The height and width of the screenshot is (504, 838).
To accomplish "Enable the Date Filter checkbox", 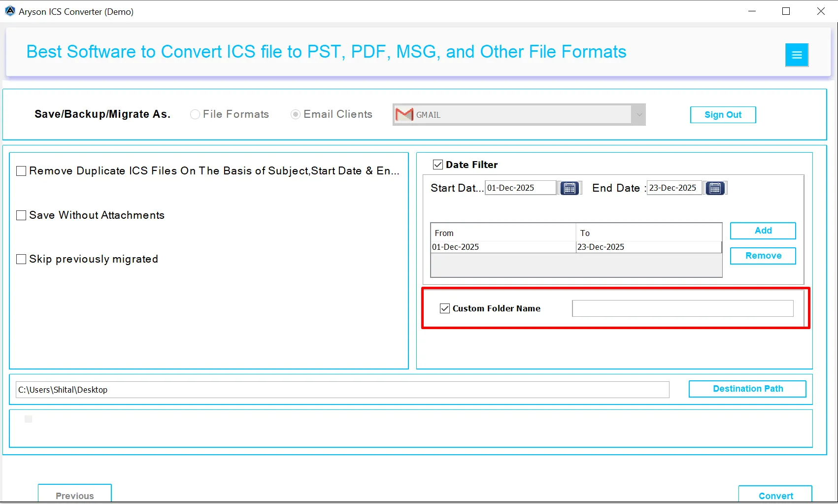I will pos(437,165).
